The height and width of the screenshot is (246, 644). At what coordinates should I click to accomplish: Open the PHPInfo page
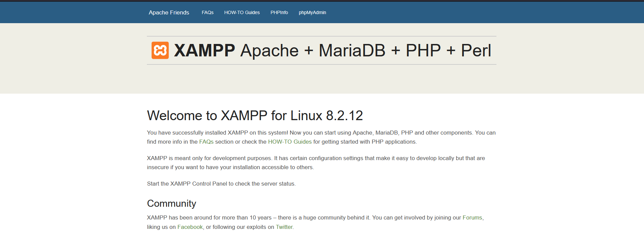tap(279, 12)
